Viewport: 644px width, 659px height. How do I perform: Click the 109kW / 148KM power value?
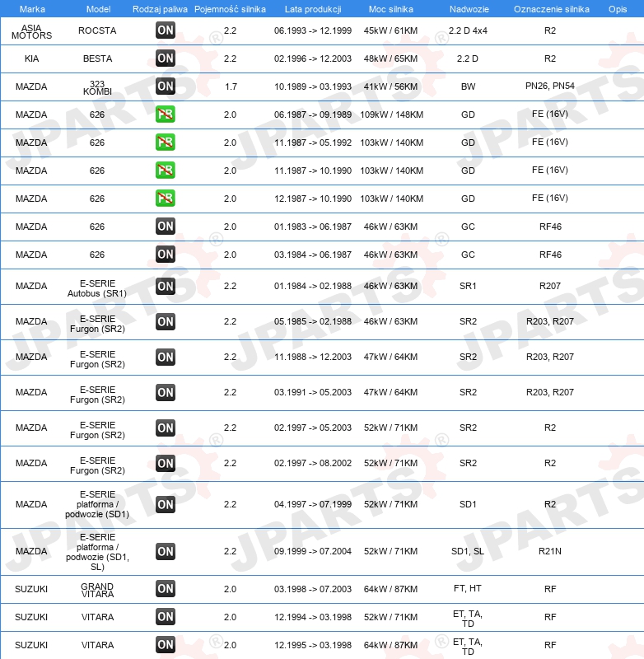(391, 115)
